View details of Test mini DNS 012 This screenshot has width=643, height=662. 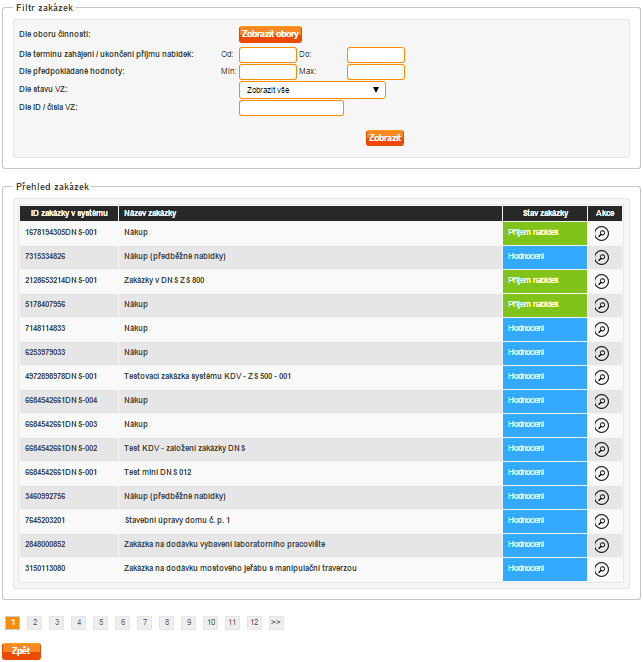pyautogui.click(x=602, y=473)
